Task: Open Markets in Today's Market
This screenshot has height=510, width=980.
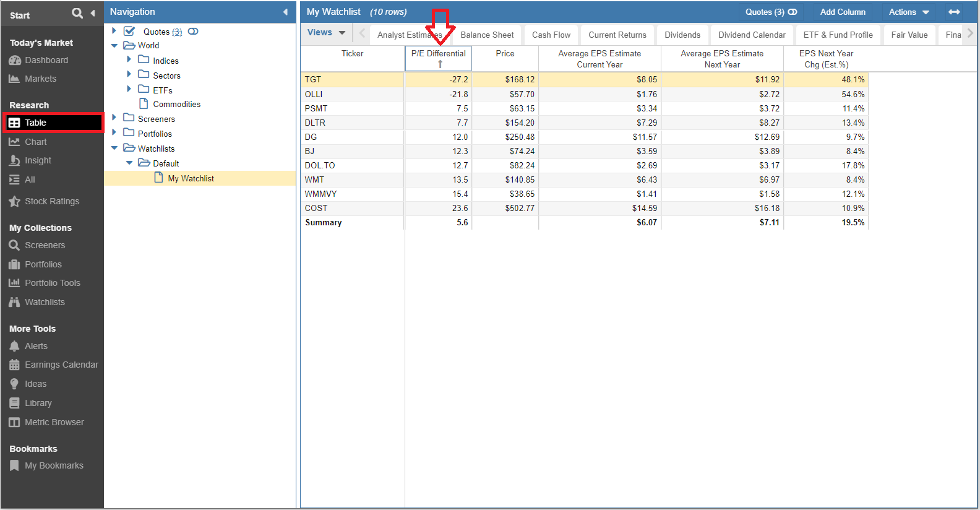Action: 40,79
